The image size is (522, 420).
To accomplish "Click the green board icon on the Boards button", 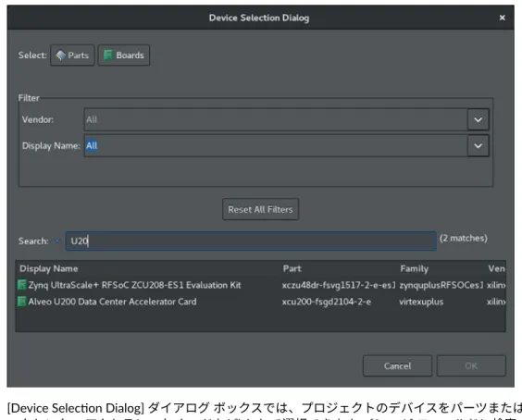I will tap(108, 56).
